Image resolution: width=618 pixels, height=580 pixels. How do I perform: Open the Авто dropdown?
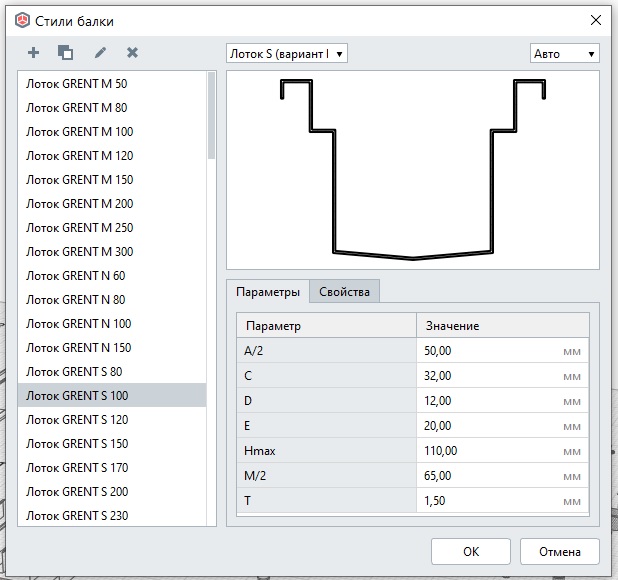click(565, 53)
